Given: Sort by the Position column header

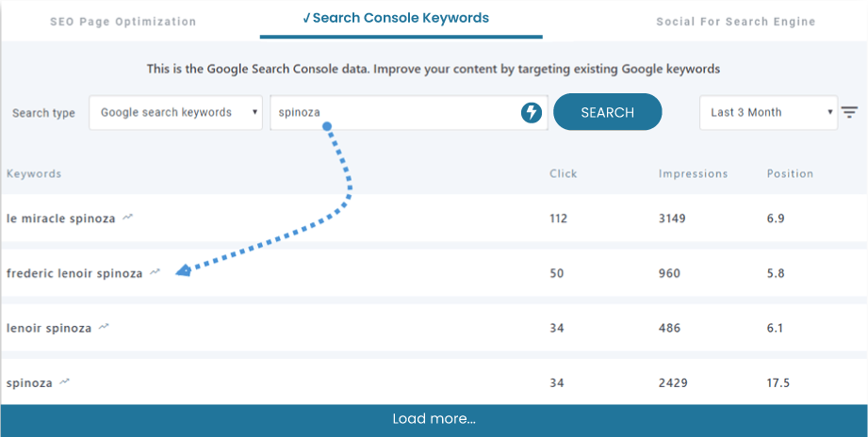Looking at the screenshot, I should click(x=790, y=174).
